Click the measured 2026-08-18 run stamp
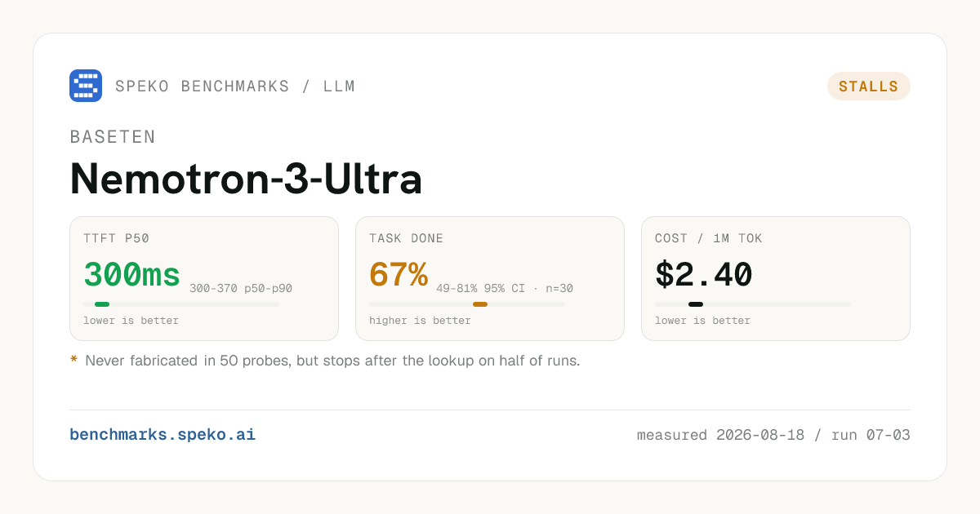980x514 pixels. tap(773, 435)
